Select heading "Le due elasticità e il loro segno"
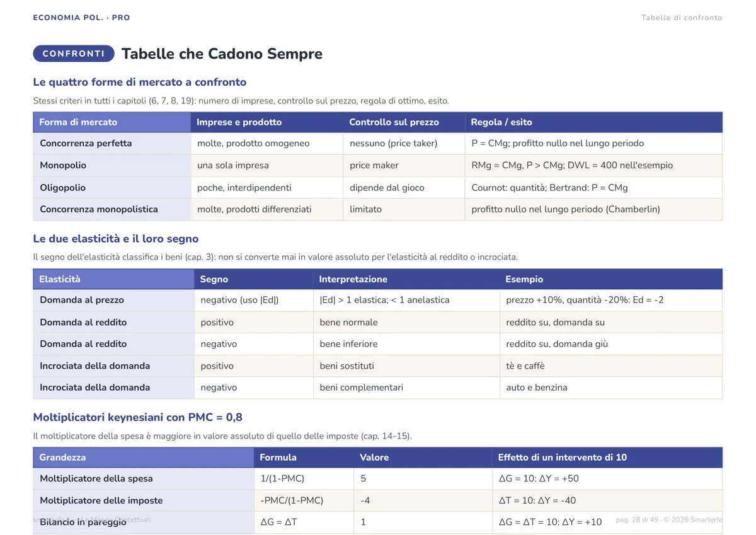Viewport: 756px width, 535px height. [116, 239]
